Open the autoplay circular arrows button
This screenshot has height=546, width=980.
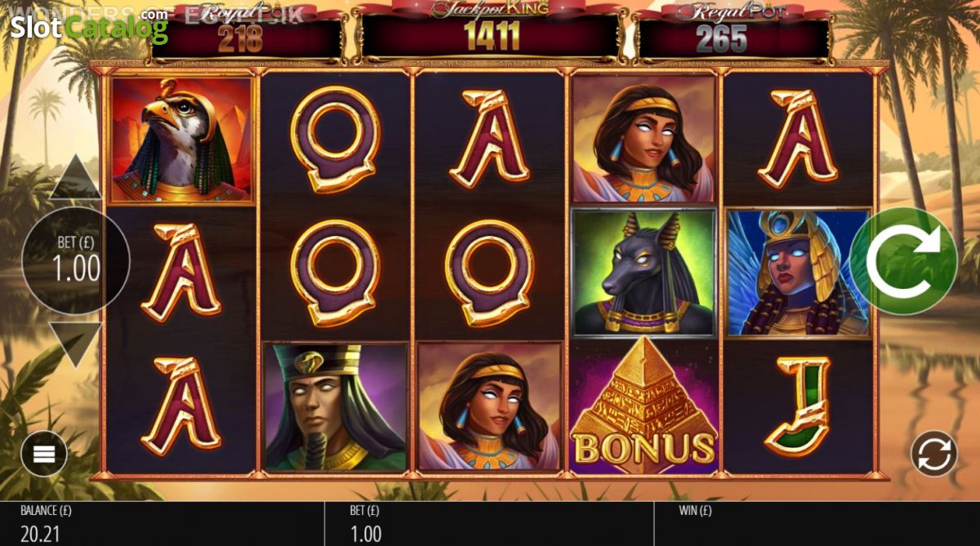[x=933, y=453]
